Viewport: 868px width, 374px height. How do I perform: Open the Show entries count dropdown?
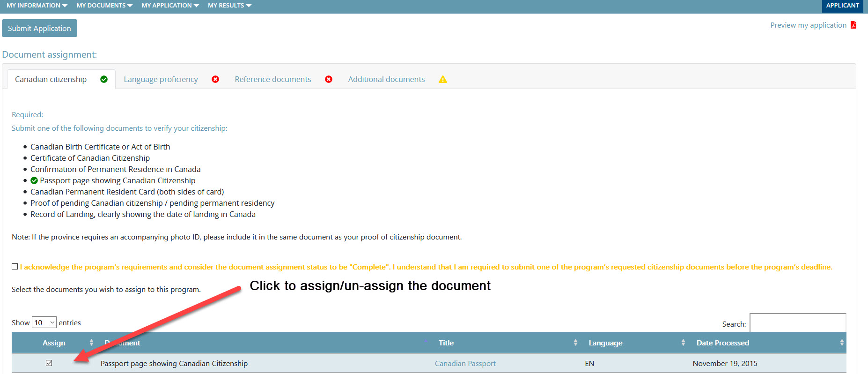tap(44, 322)
